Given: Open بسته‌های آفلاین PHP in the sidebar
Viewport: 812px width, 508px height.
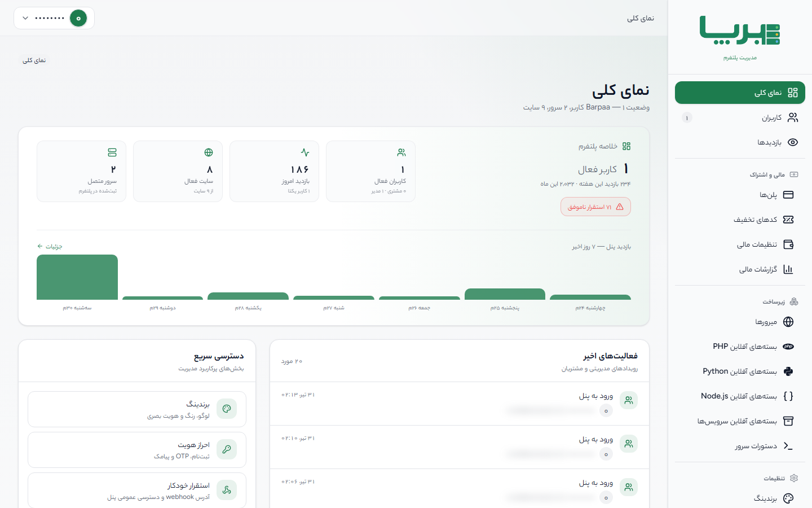Looking at the screenshot, I should (740, 347).
